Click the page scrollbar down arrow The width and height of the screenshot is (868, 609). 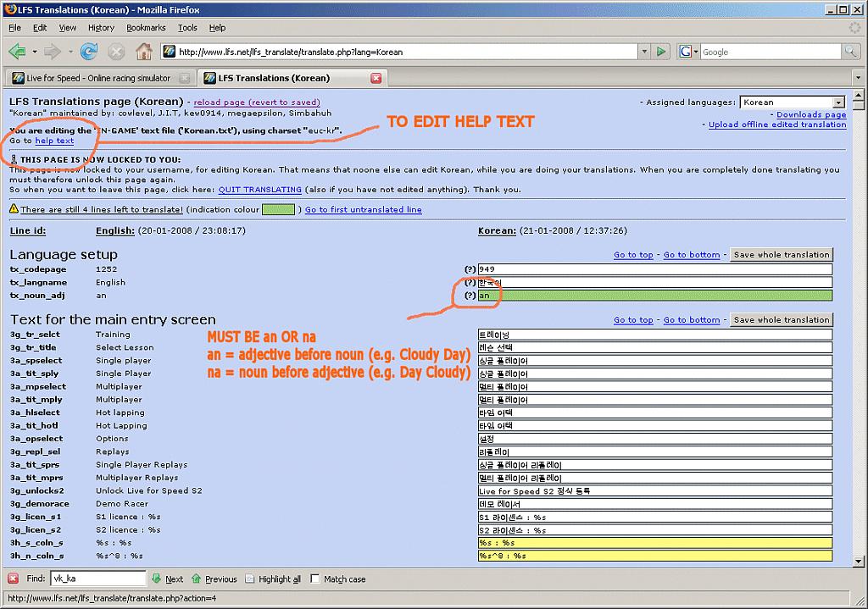(x=859, y=562)
